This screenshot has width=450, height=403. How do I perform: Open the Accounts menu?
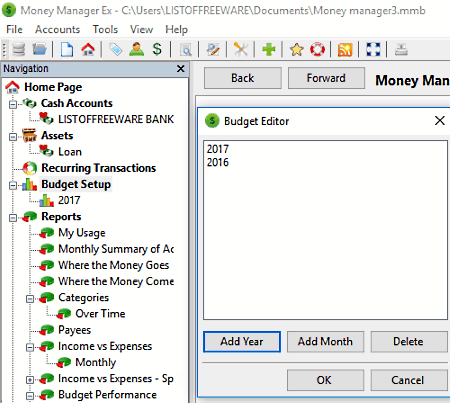point(57,29)
